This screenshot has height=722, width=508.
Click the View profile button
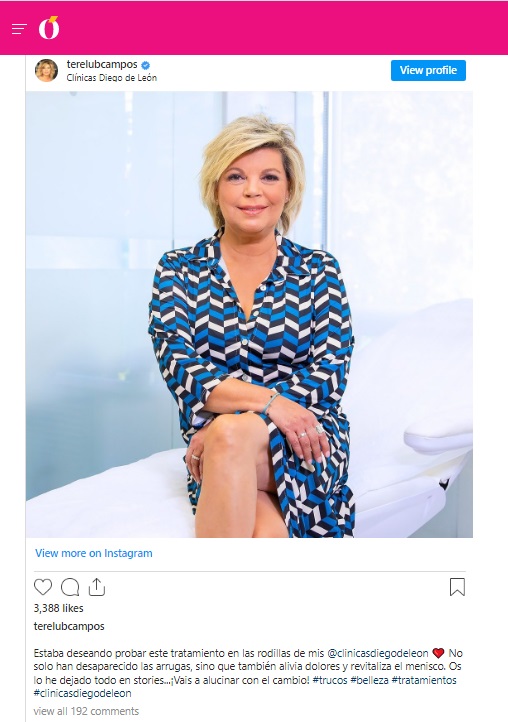tap(428, 70)
